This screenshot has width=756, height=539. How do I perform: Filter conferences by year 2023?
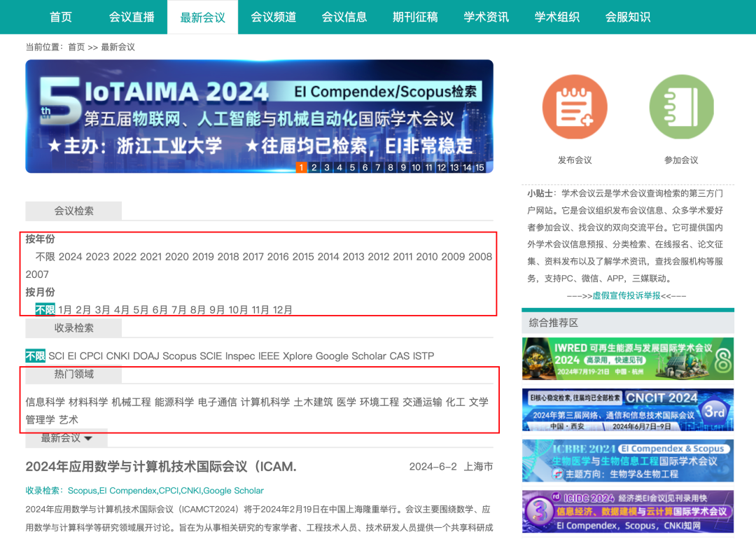point(97,256)
